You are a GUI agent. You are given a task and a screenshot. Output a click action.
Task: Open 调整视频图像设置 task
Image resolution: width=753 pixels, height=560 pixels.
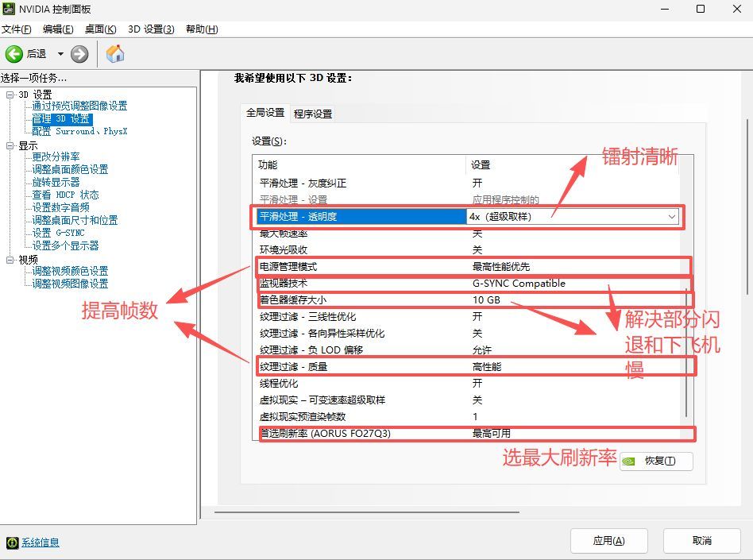point(70,284)
